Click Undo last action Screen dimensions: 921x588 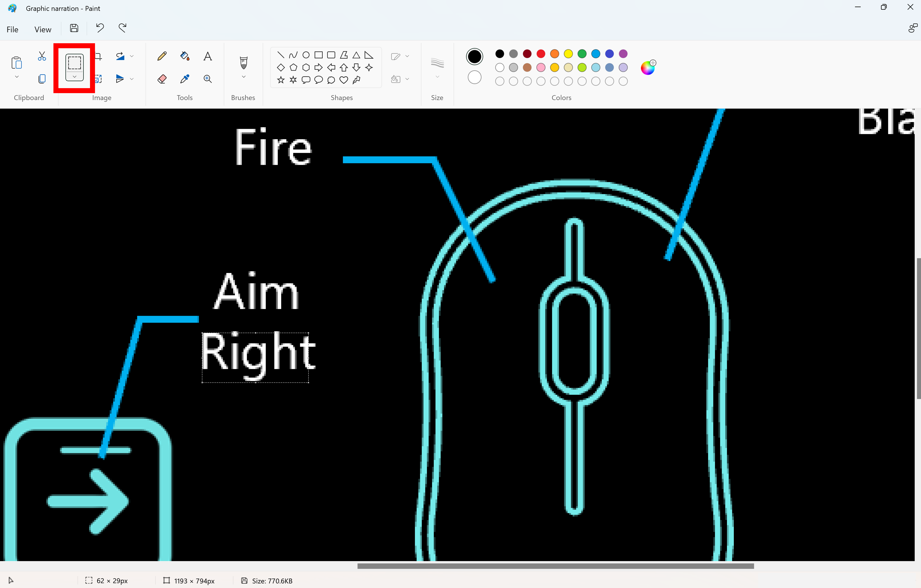pyautogui.click(x=99, y=28)
